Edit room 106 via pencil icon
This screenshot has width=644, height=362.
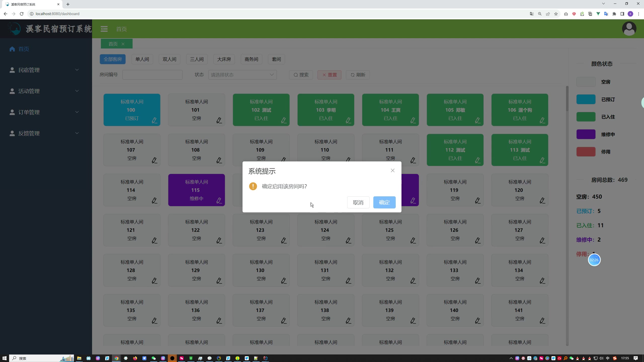(542, 120)
